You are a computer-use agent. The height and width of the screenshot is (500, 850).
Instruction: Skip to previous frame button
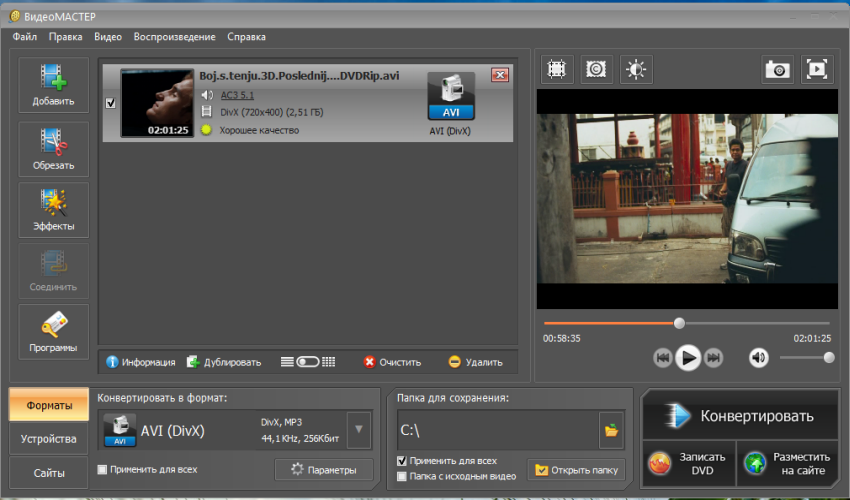[662, 358]
